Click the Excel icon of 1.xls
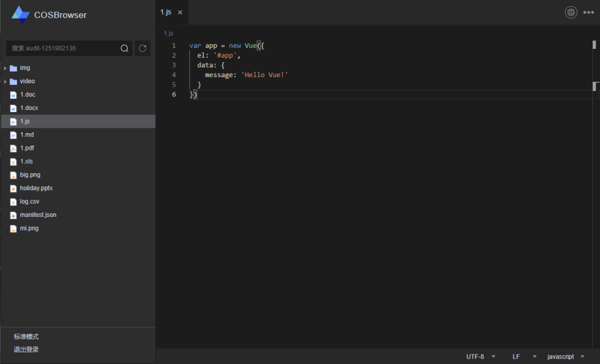 (x=13, y=161)
